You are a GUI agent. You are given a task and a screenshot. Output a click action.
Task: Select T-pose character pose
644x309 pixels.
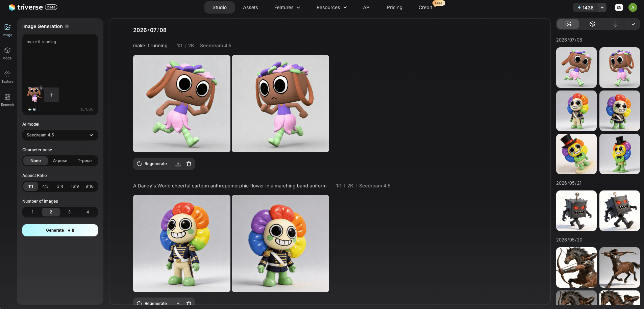[84, 161]
